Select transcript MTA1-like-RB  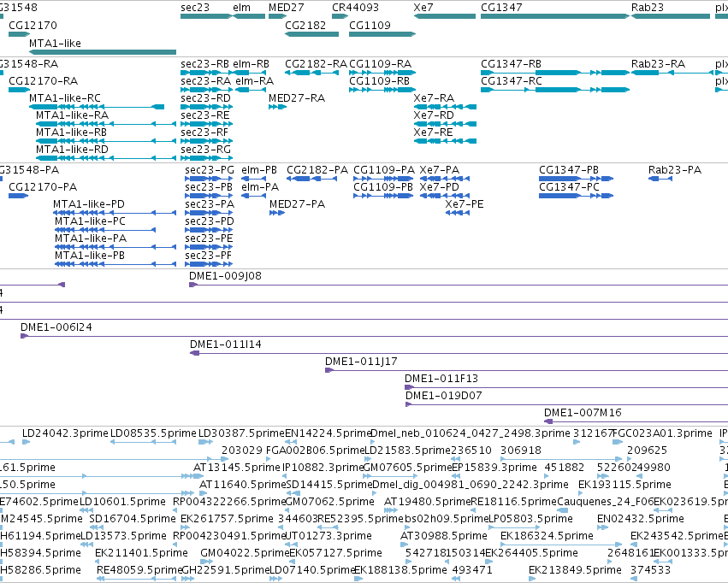click(x=106, y=141)
